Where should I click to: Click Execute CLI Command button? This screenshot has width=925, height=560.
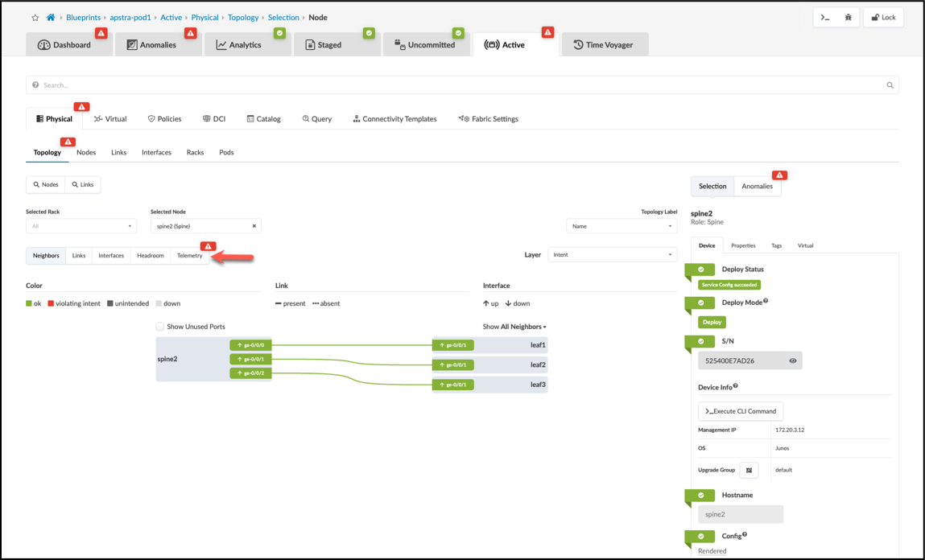coord(741,411)
